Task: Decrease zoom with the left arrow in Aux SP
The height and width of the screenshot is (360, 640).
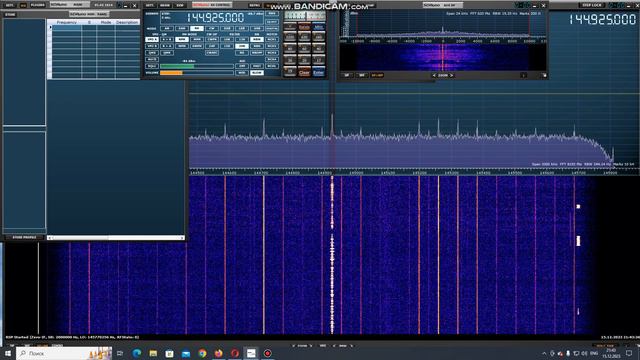Action: click(434, 76)
